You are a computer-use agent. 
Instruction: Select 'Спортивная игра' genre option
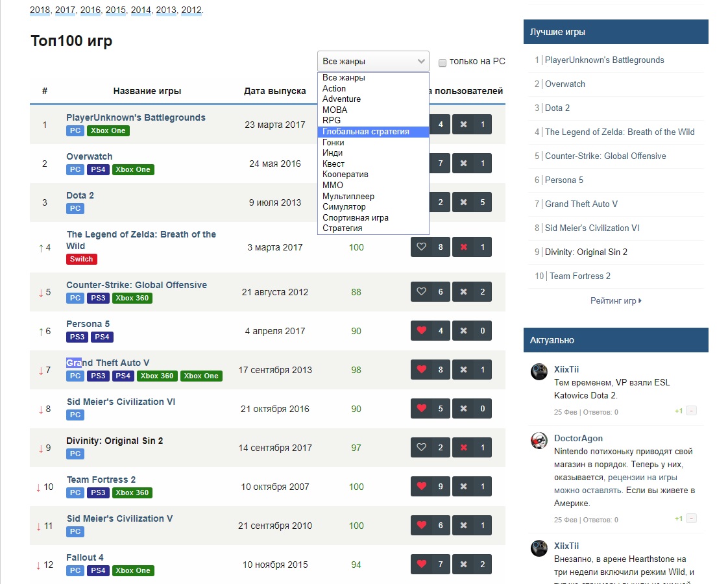(373, 218)
